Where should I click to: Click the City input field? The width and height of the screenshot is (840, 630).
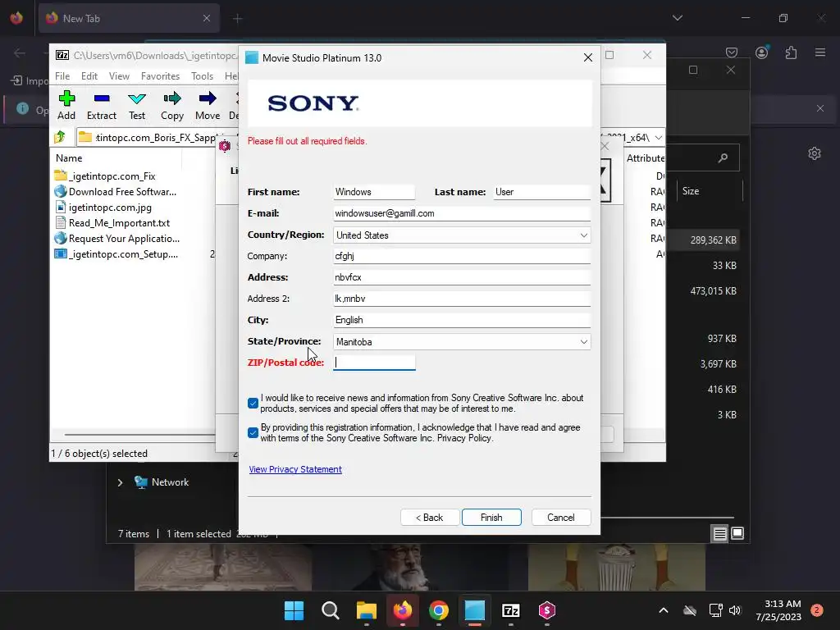[x=462, y=321]
